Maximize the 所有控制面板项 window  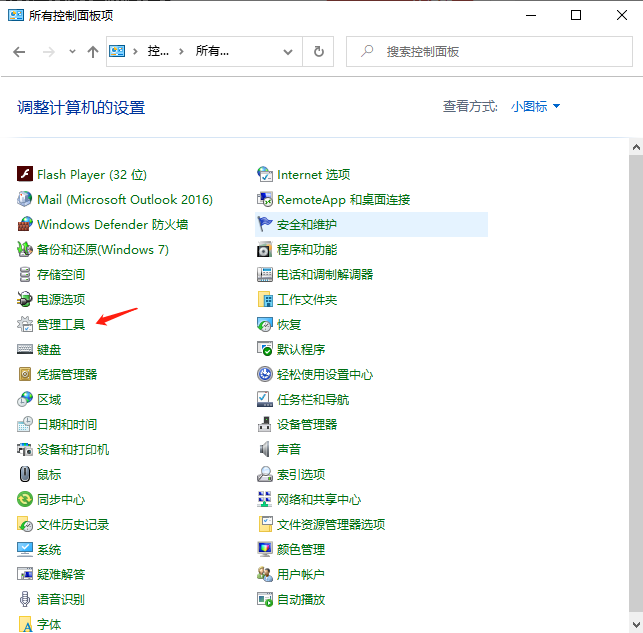point(576,16)
